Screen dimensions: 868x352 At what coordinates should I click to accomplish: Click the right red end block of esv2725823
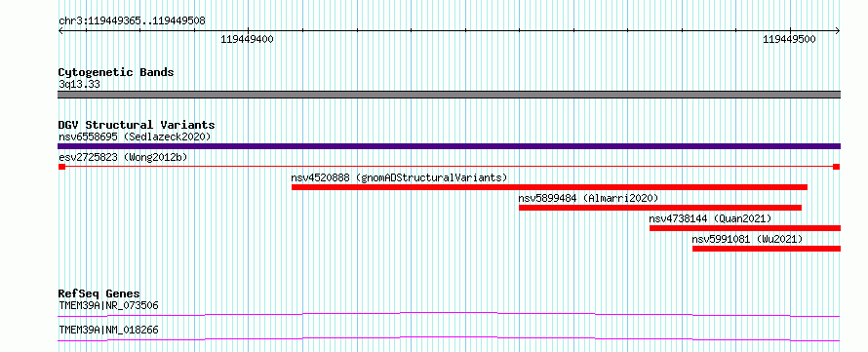point(837,167)
